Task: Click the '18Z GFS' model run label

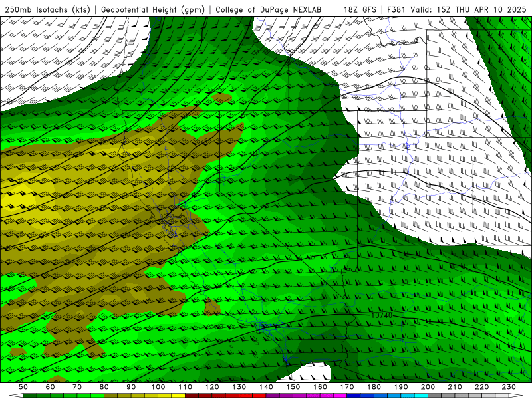Action: point(360,10)
